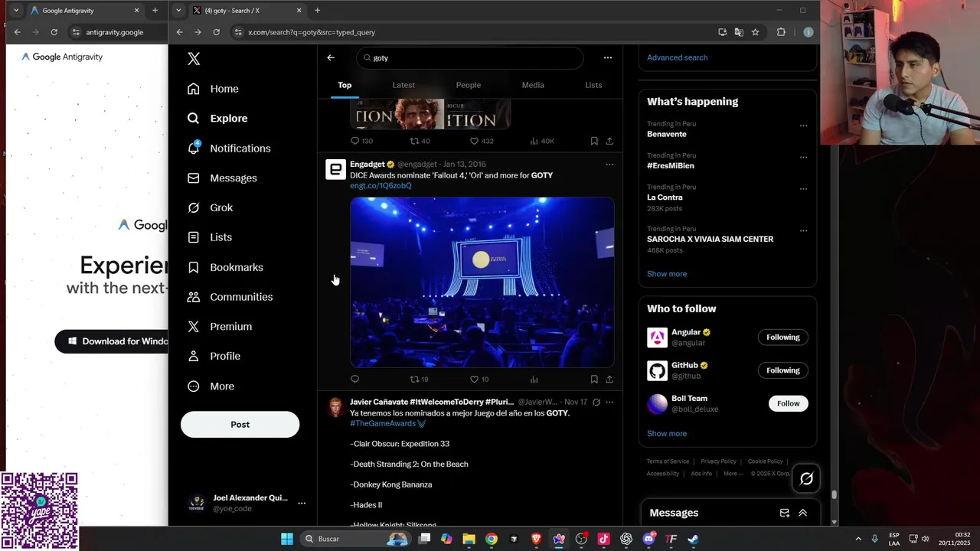980x551 pixels.
Task: Reply to the top post with 130 replies
Action: click(361, 141)
